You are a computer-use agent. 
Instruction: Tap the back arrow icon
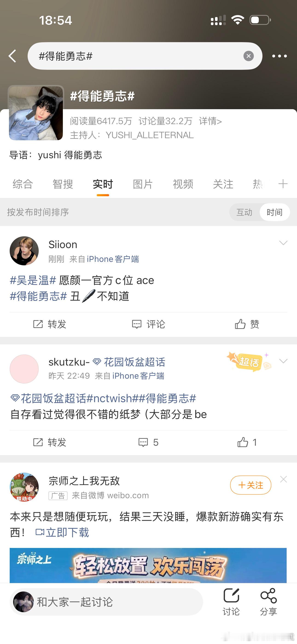click(12, 56)
